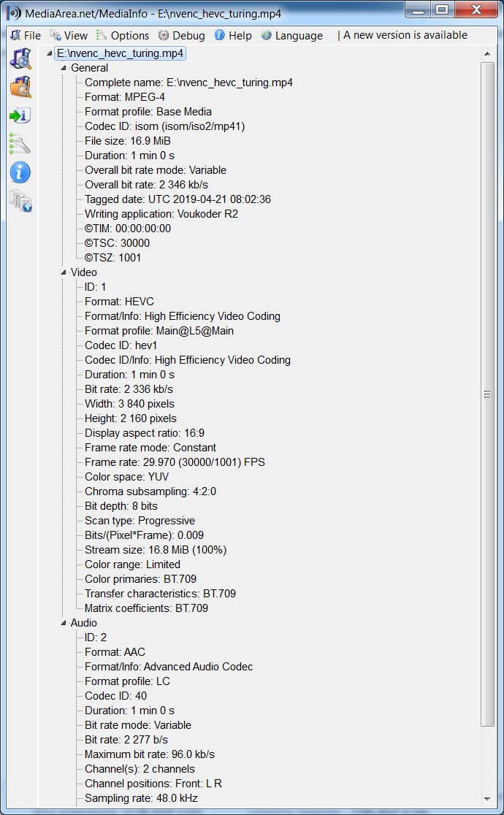504x815 pixels.
Task: Collapse the Audio section
Action: (x=64, y=623)
